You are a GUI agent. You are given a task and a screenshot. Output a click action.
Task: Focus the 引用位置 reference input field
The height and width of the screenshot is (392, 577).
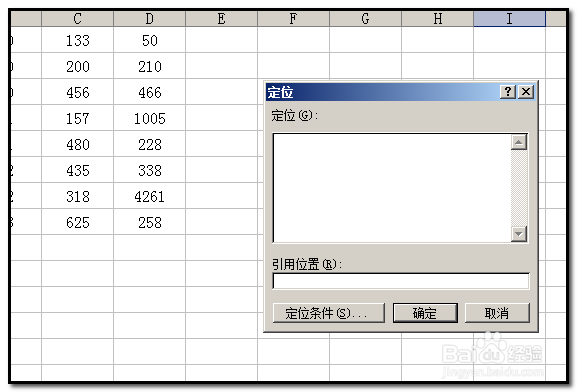pyautogui.click(x=401, y=282)
